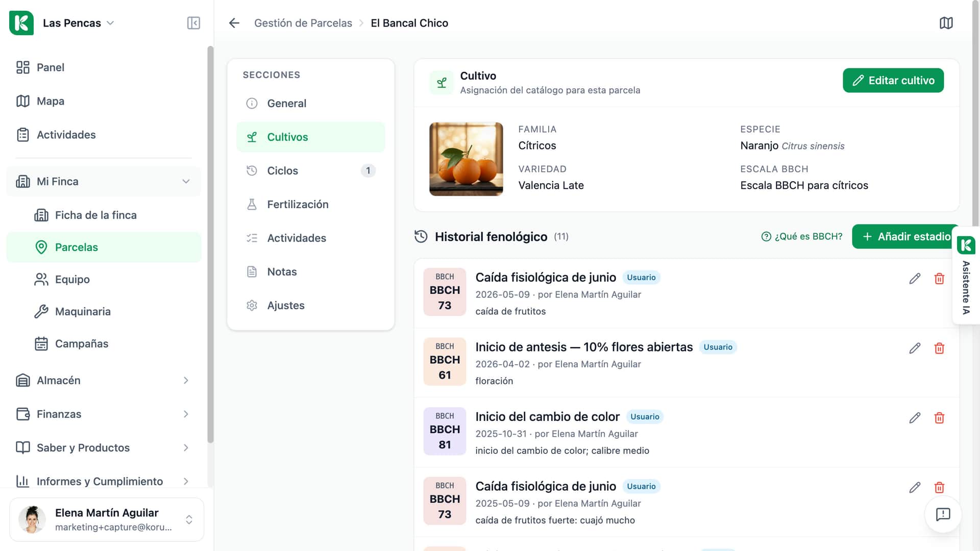The height and width of the screenshot is (551, 980).
Task: Open the Ajustes section
Action: click(311, 306)
